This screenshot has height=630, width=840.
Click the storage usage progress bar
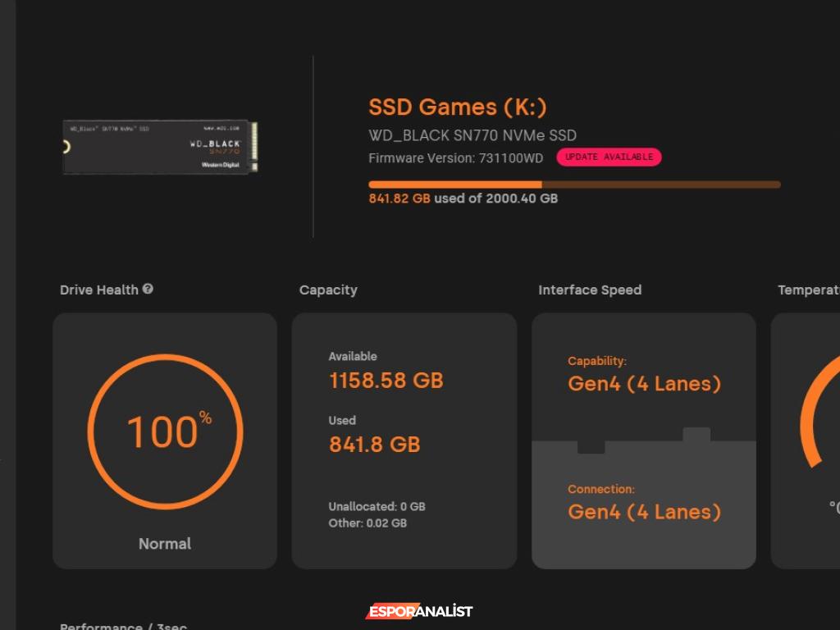pos(574,184)
